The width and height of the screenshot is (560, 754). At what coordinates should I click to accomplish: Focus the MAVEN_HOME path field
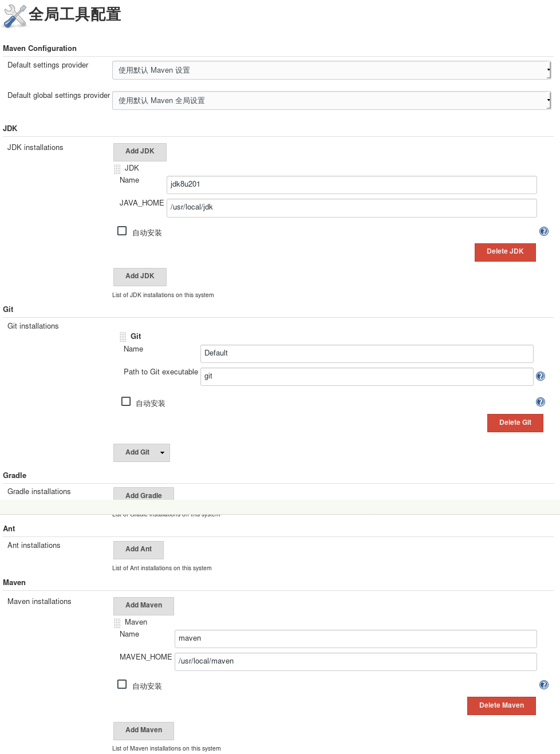355,661
